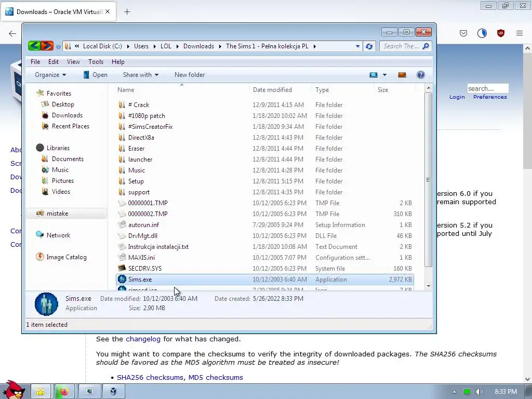
Task: Show the preview pane in Explorer
Action: (x=402, y=75)
